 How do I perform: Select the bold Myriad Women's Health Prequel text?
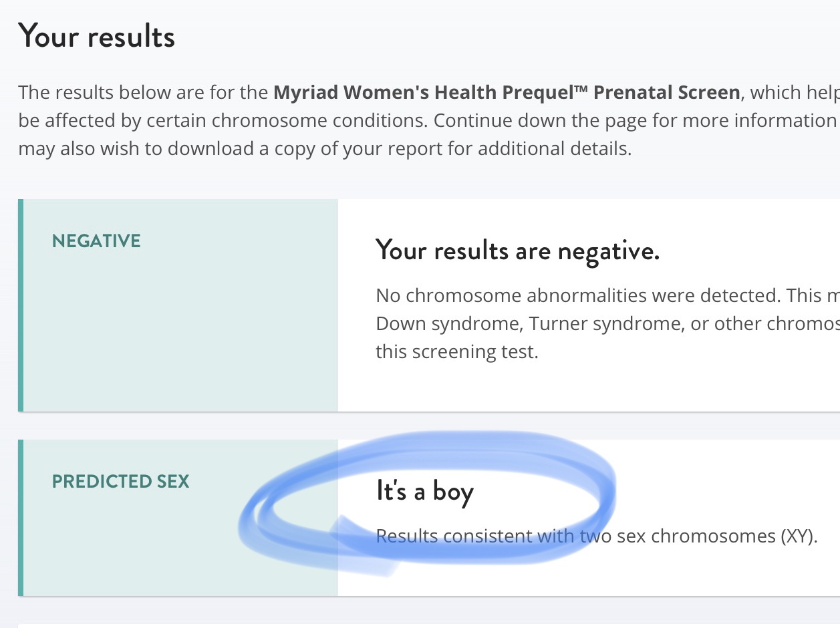[x=506, y=92]
